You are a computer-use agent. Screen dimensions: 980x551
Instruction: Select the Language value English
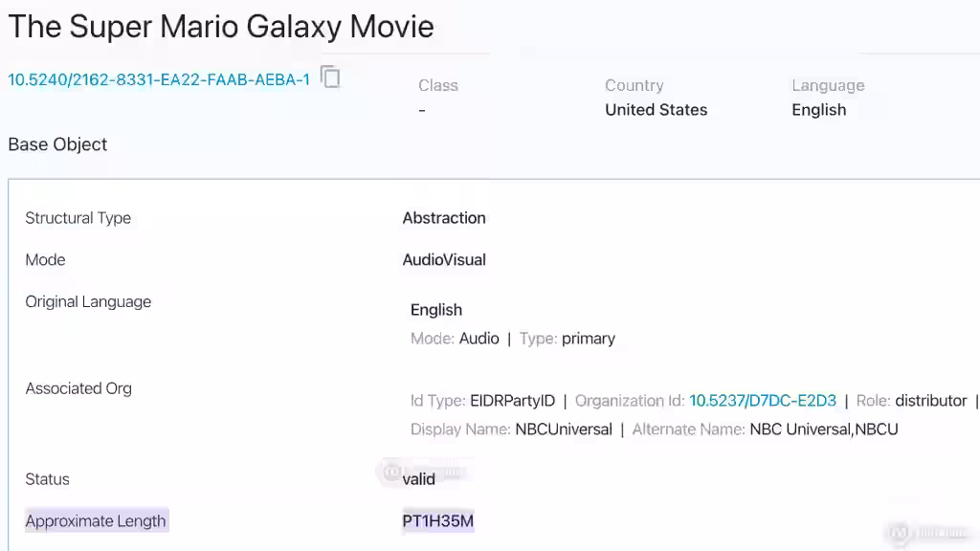click(818, 110)
